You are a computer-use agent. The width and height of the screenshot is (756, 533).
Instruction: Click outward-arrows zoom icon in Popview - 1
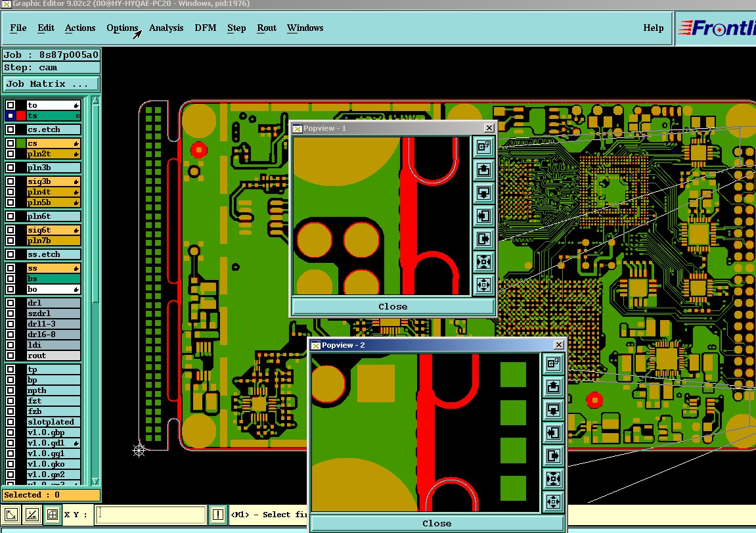point(483,285)
